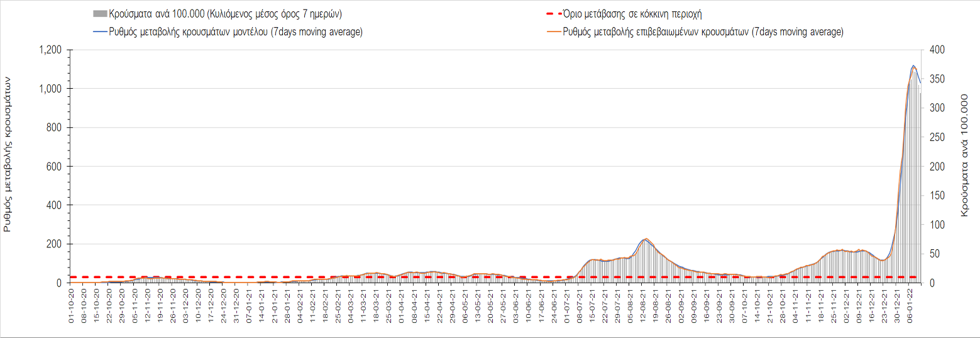Select the 350 label on right axis
Image resolution: width=980 pixels, height=338 pixels.
click(935, 79)
